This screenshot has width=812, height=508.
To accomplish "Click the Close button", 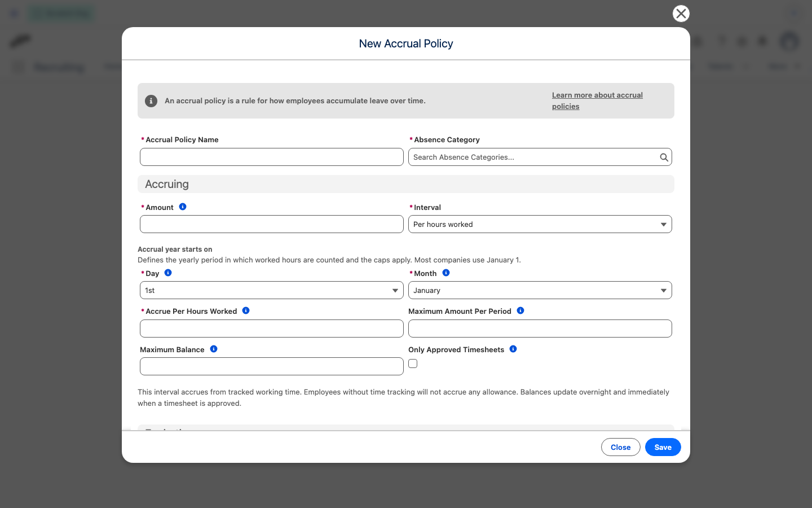I will click(621, 447).
